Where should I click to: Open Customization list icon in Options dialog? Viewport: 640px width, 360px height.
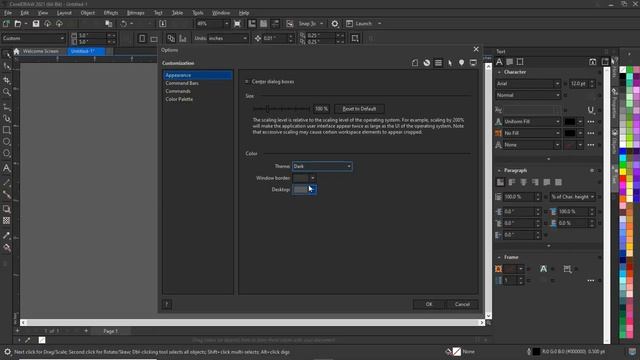coord(438,63)
